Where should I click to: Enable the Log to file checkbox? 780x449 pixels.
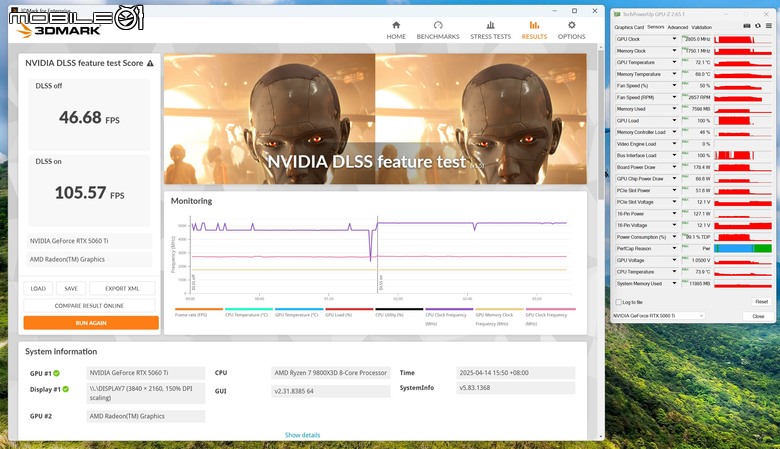(x=619, y=302)
